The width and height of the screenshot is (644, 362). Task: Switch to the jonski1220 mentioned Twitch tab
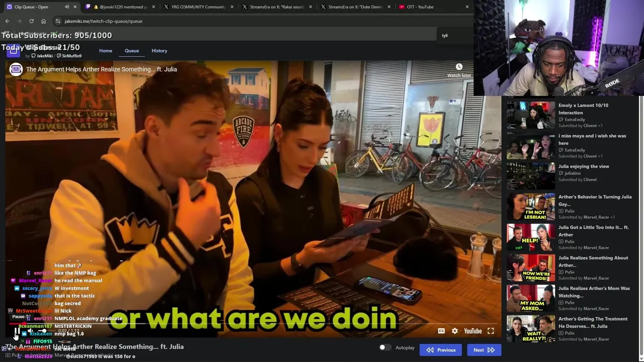120,7
